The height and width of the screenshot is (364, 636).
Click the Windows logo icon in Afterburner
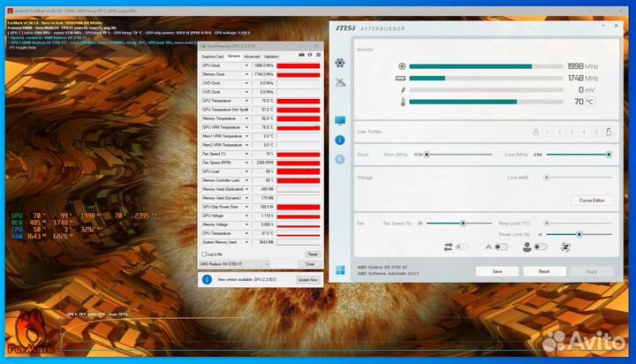click(340, 269)
